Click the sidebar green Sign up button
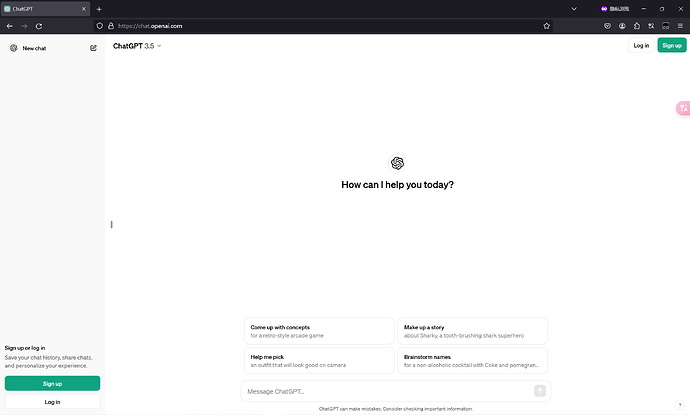690x415 pixels. pyautogui.click(x=52, y=383)
